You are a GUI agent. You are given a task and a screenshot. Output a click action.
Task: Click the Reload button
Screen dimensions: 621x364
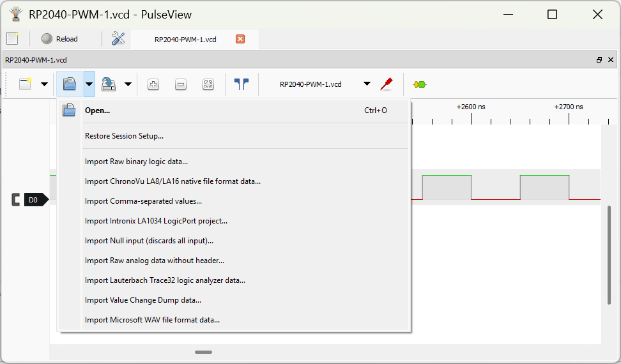pos(60,39)
